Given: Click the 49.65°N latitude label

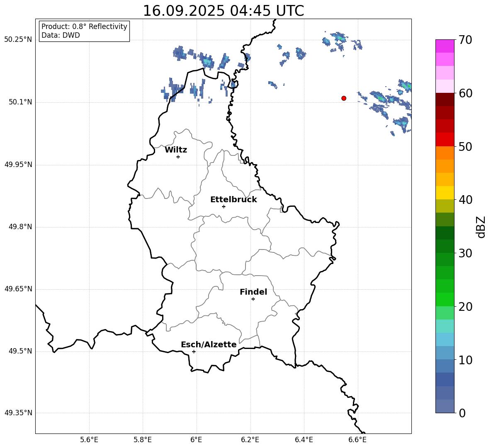Looking at the screenshot, I should pos(18,289).
